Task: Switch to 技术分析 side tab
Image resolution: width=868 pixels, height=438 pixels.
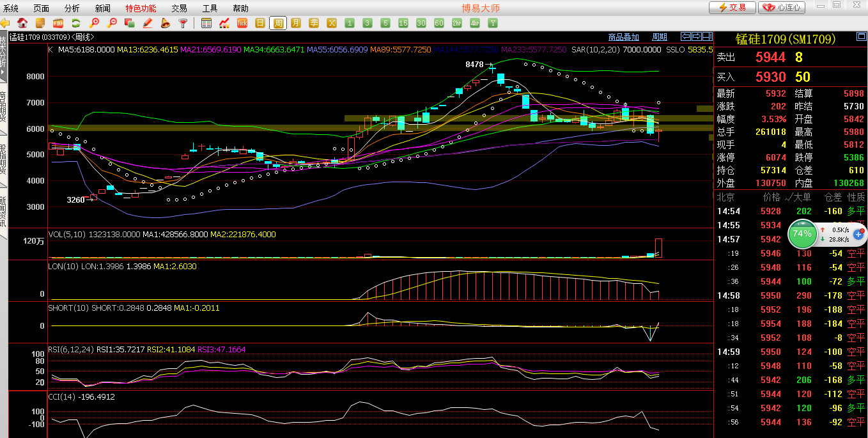Action: point(3,56)
